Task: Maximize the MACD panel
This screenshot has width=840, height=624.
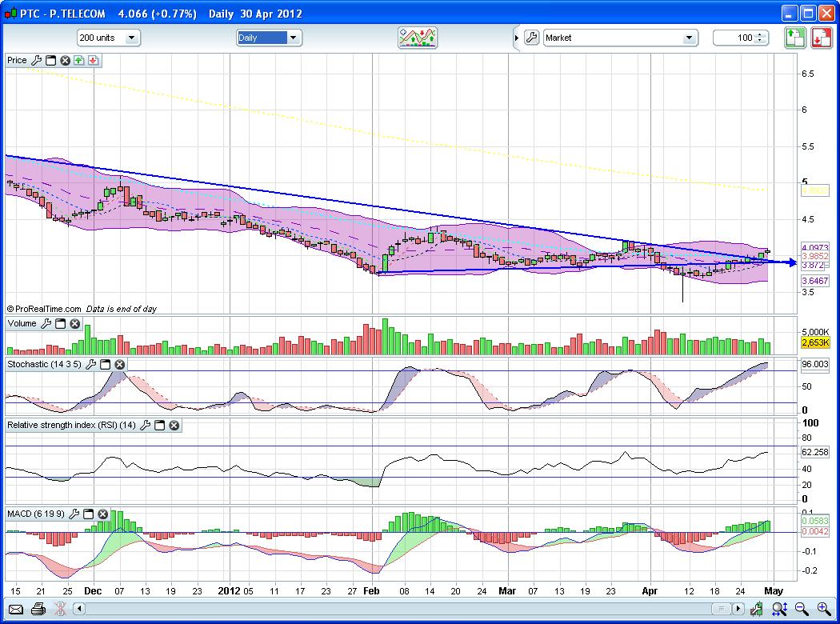Action: pos(88,514)
